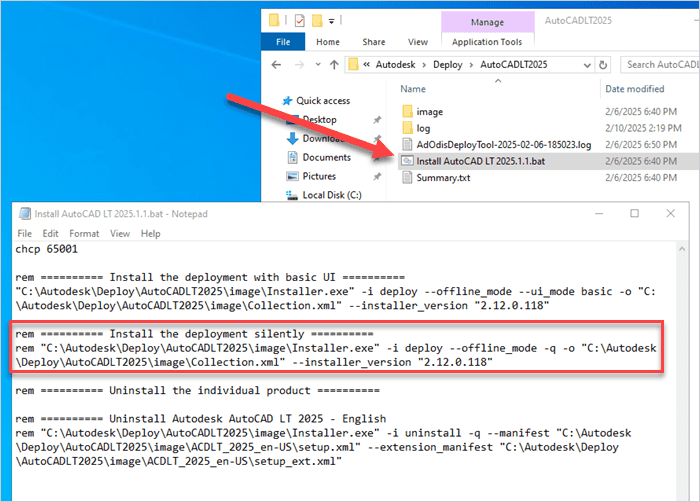Image resolution: width=700 pixels, height=502 pixels.
Task: Click the 'Uninstall the individual product' line
Action: click(197, 391)
